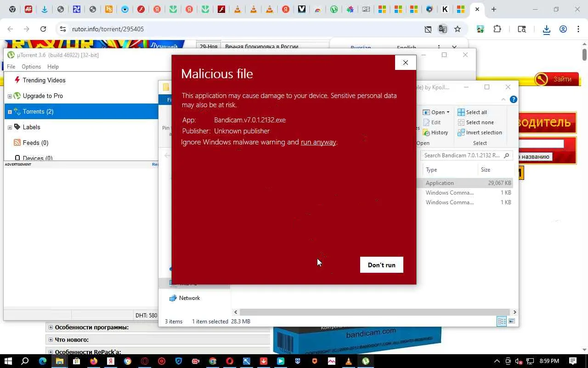
Task: Open Microsoft Edge from the taskbar
Action: (43, 361)
